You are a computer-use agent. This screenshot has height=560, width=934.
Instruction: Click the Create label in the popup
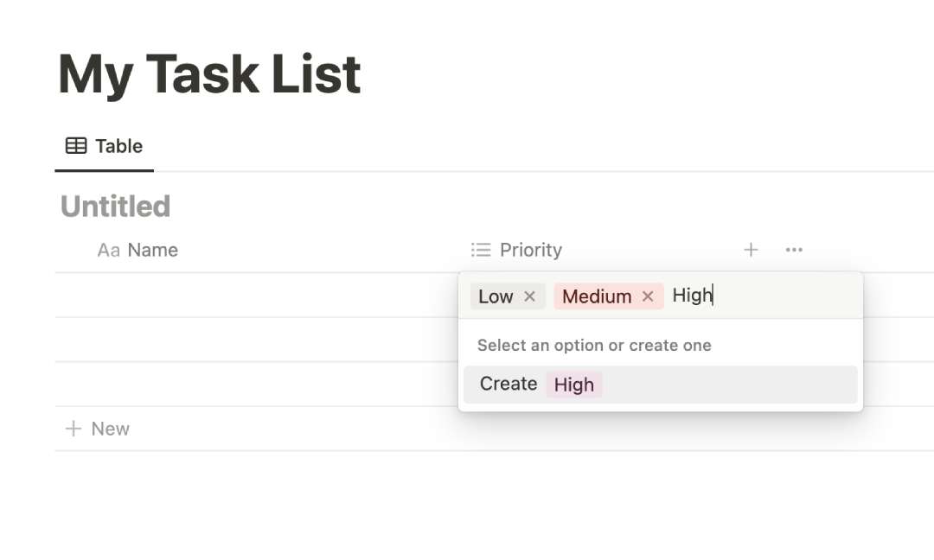point(509,384)
